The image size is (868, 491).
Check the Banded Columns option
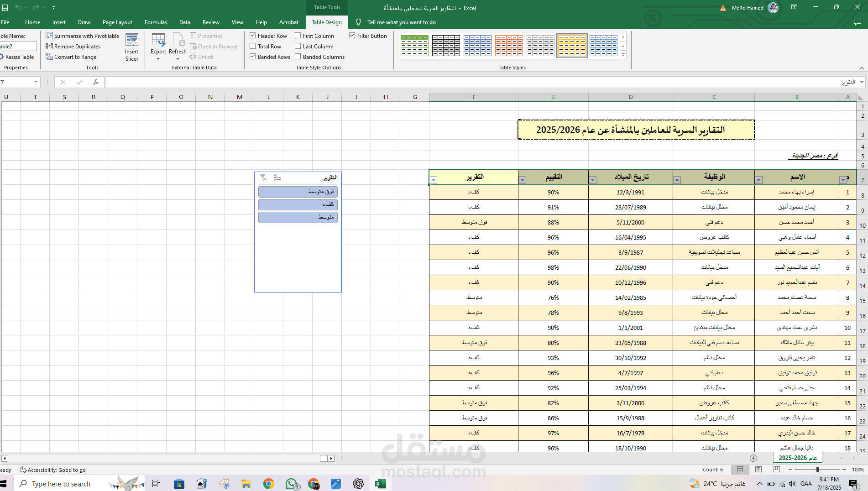point(298,57)
